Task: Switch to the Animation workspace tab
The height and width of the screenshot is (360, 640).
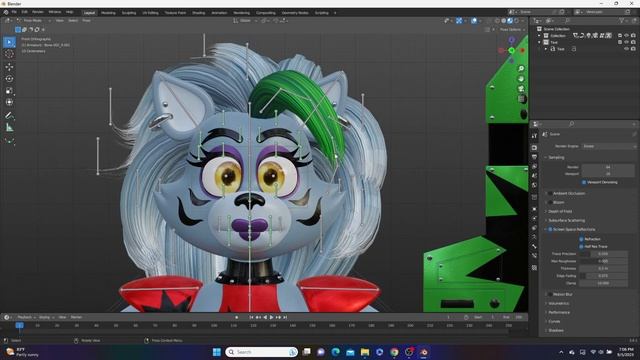Action: tap(219, 13)
